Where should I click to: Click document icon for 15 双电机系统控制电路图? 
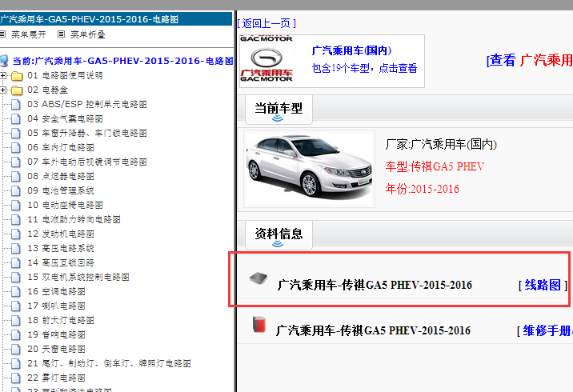tap(16, 278)
